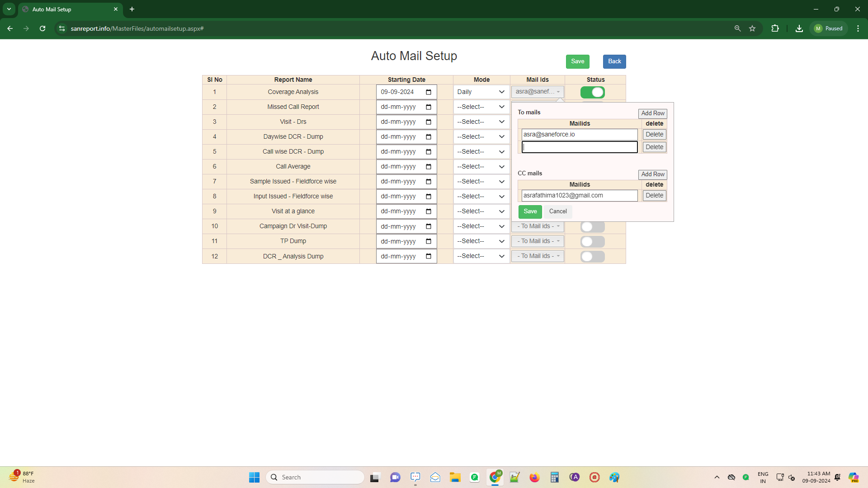Viewport: 868px width, 488px height.
Task: Open browser extensions puzzle icon
Action: pos(775,28)
